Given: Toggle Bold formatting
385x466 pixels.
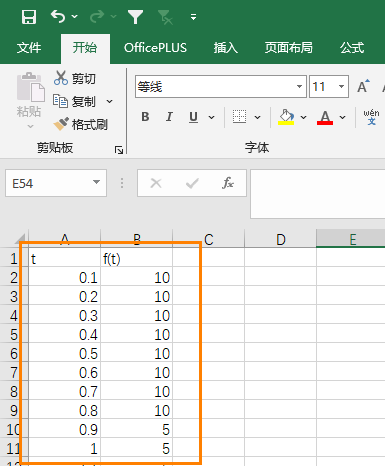Looking at the screenshot, I should pyautogui.click(x=145, y=117).
